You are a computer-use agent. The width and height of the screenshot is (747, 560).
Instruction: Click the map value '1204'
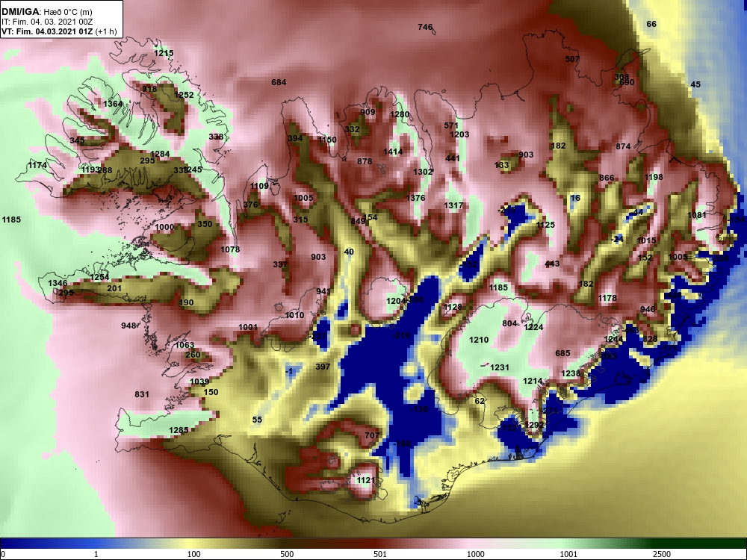pos(395,301)
